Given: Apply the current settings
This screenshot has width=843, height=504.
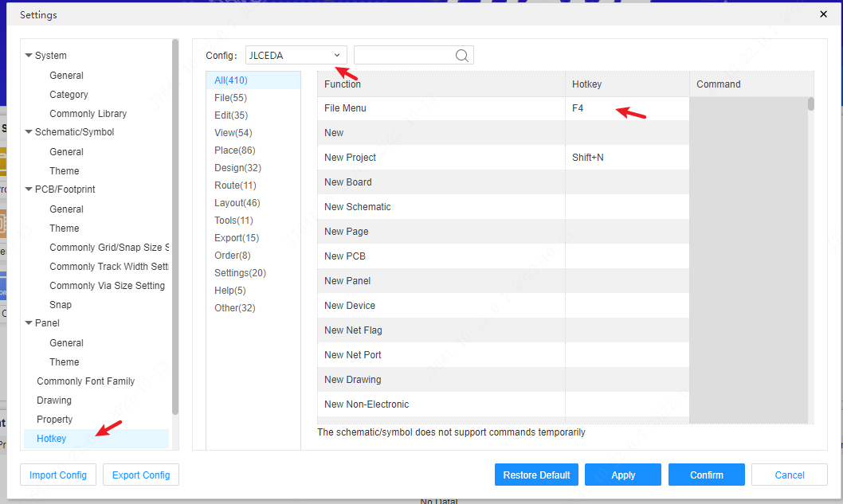Looking at the screenshot, I should coord(622,475).
